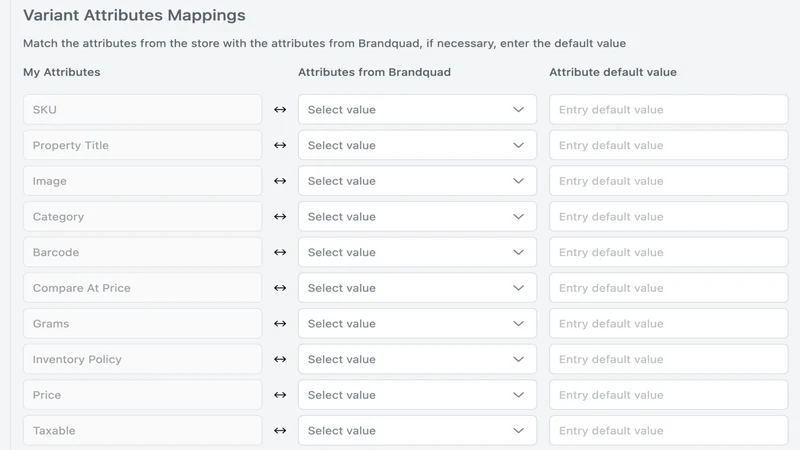Open Brandquad attribute dropdown for Barcode

pos(417,252)
